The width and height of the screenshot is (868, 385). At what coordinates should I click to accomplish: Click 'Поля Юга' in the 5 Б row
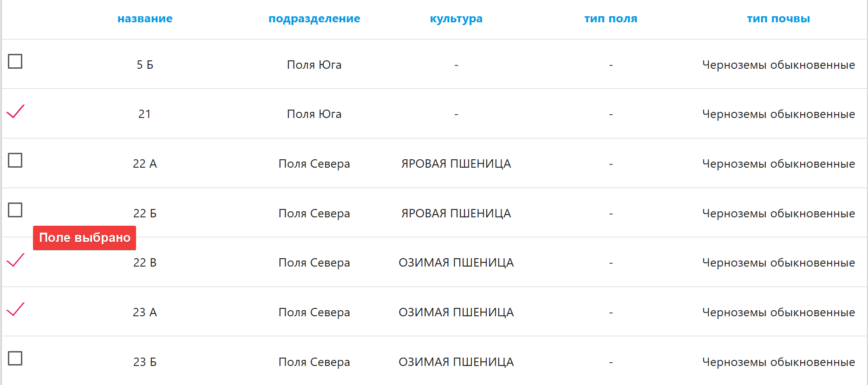314,65
